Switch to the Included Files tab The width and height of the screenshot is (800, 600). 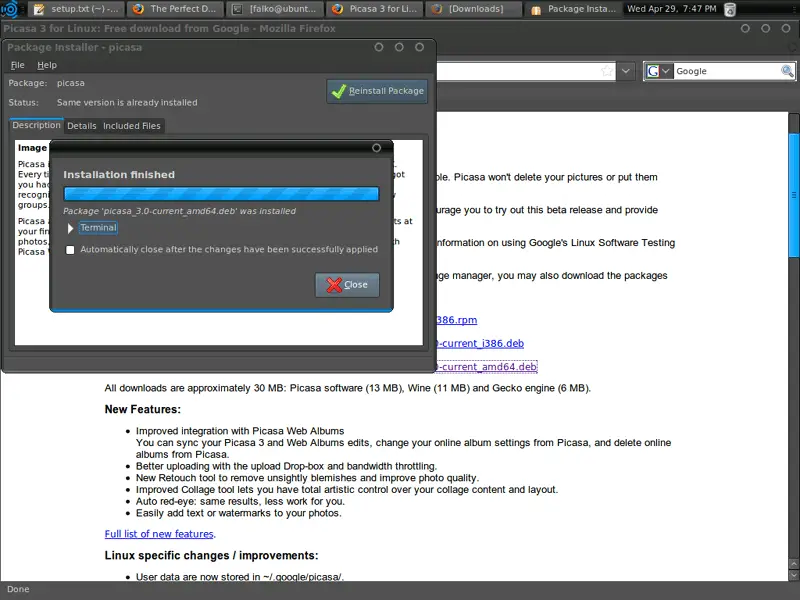131,126
